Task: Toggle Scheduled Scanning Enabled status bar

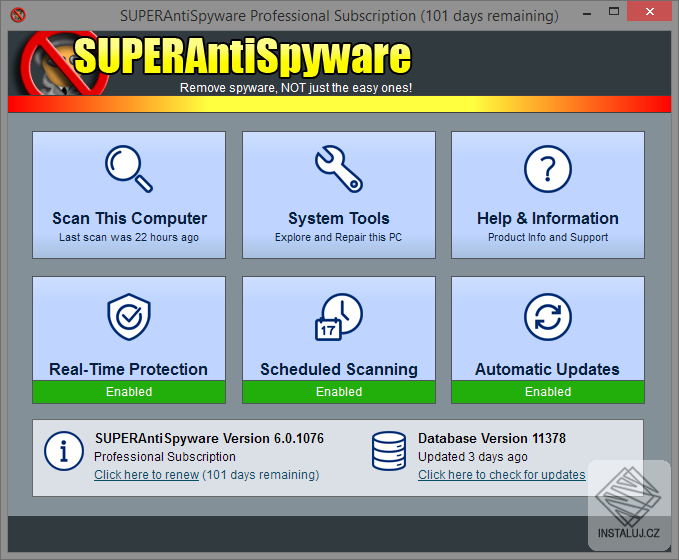Action: click(x=339, y=392)
